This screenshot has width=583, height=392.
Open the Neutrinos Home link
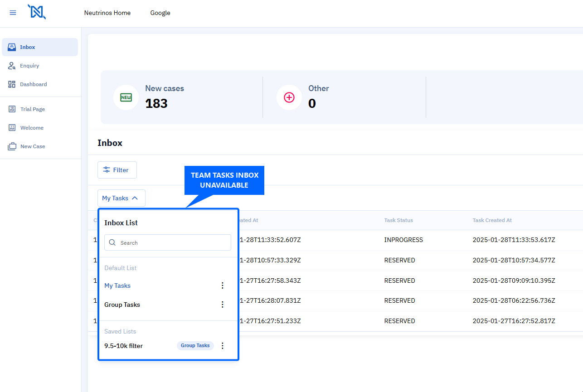coord(107,13)
